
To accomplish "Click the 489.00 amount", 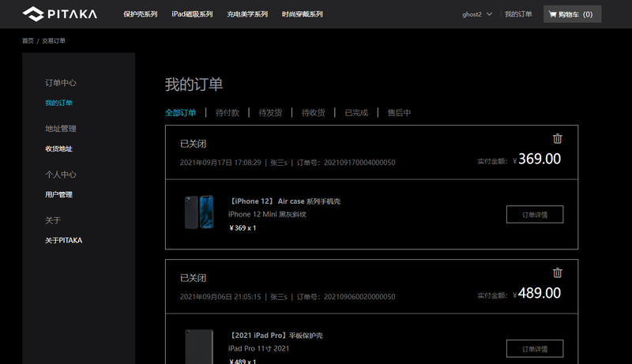I will (x=540, y=293).
